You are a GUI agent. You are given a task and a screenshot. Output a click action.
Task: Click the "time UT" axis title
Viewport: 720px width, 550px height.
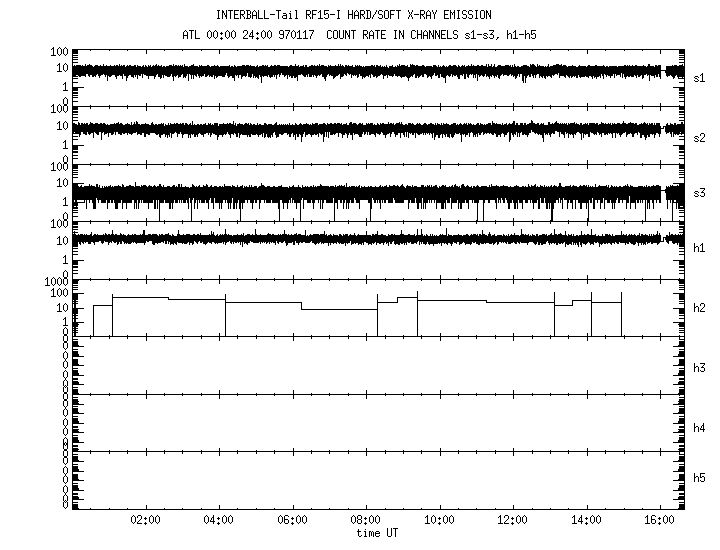[380, 533]
